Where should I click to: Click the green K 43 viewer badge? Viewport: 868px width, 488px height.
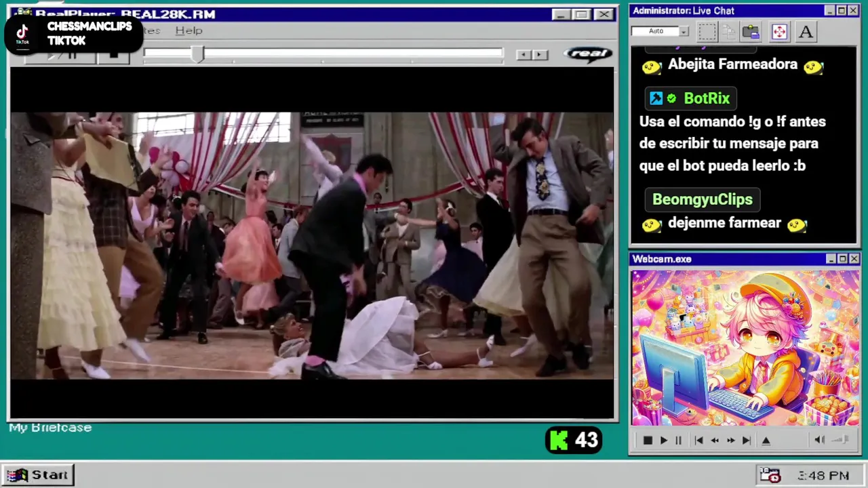pos(574,441)
